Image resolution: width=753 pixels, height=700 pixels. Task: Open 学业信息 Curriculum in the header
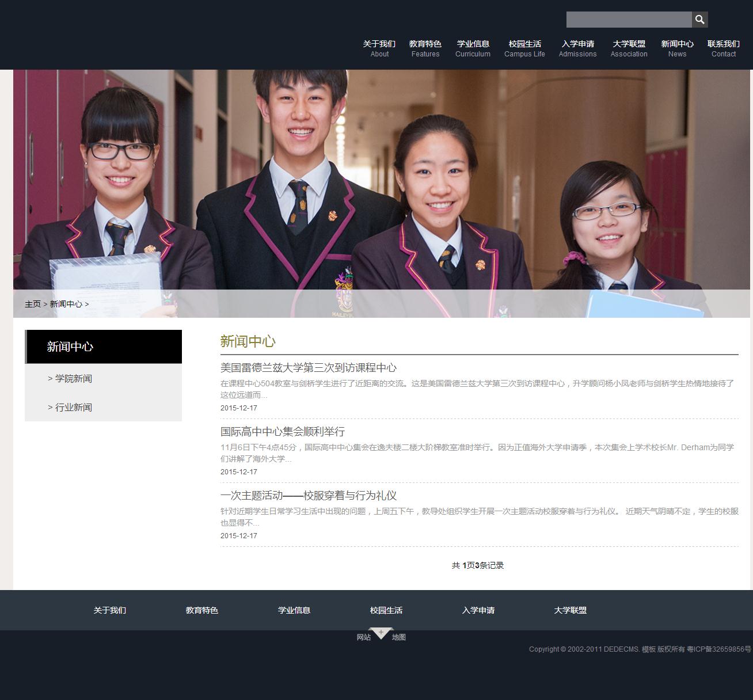tap(473, 48)
